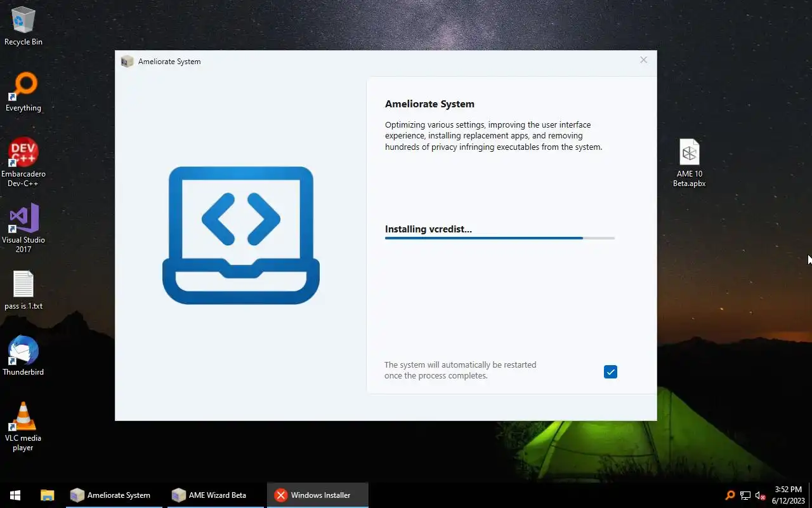Open File Explorer from the taskbar
The height and width of the screenshot is (508, 812).
pyautogui.click(x=47, y=495)
